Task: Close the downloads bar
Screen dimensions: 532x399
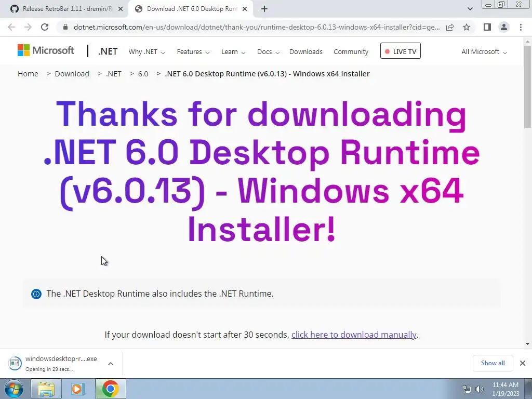Action: [523, 363]
